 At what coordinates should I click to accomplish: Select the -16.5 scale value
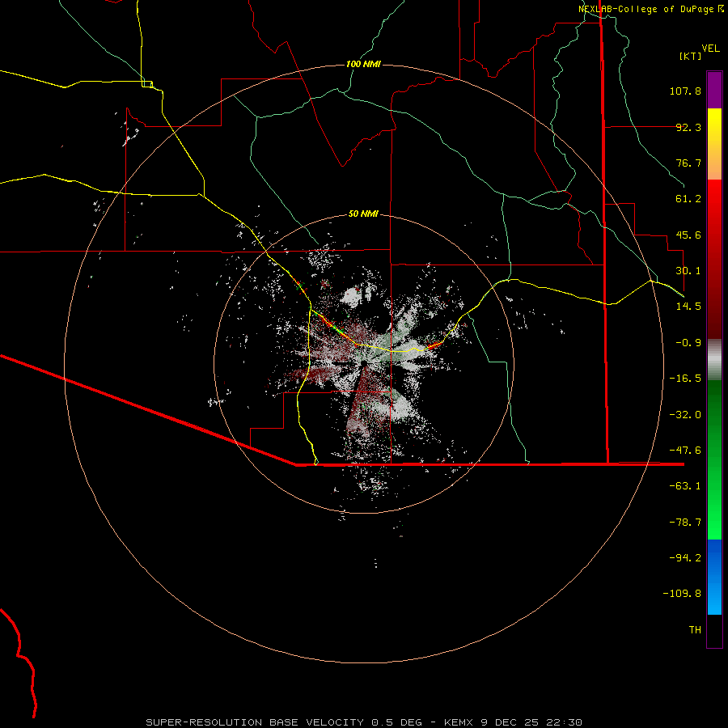[x=685, y=379]
